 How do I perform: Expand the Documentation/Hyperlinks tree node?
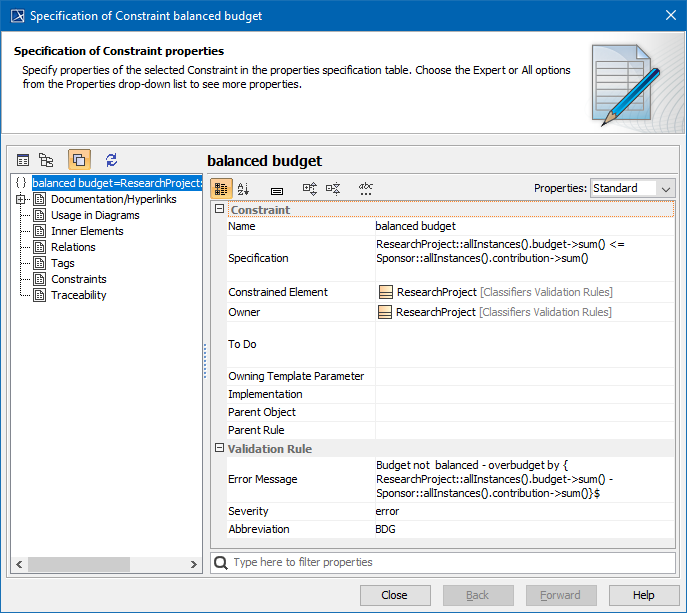pyautogui.click(x=21, y=199)
